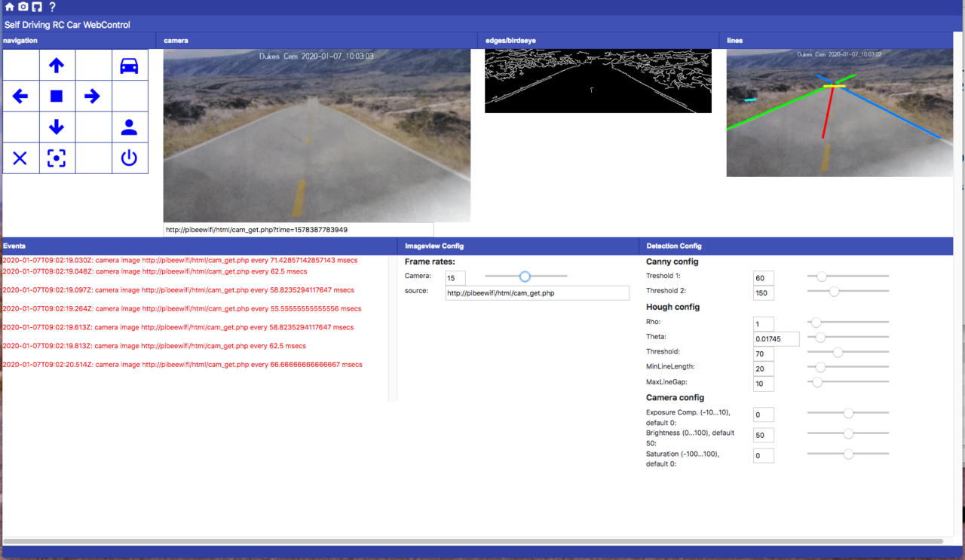
Task: Click the home icon in top bar
Action: coord(10,7)
